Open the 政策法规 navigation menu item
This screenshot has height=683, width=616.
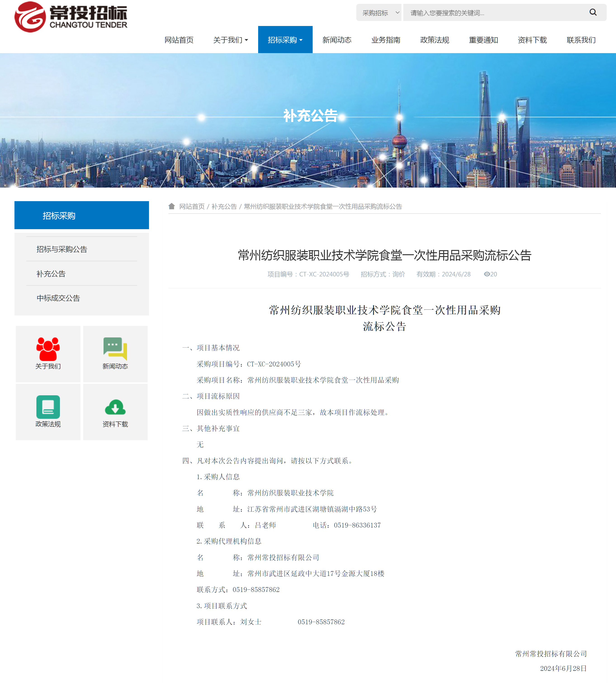point(434,40)
